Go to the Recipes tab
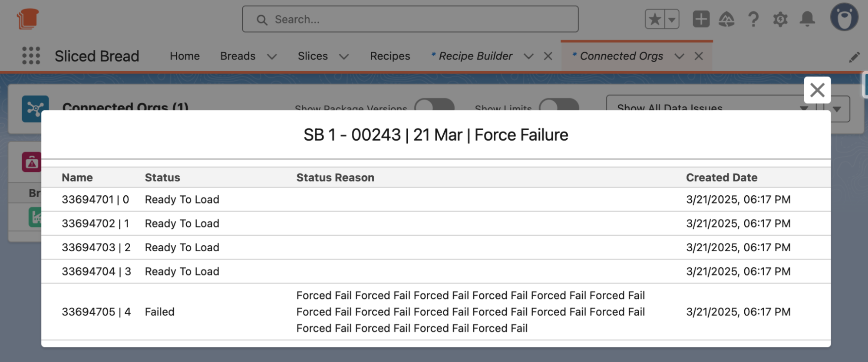The height and width of the screenshot is (362, 868). (x=390, y=56)
